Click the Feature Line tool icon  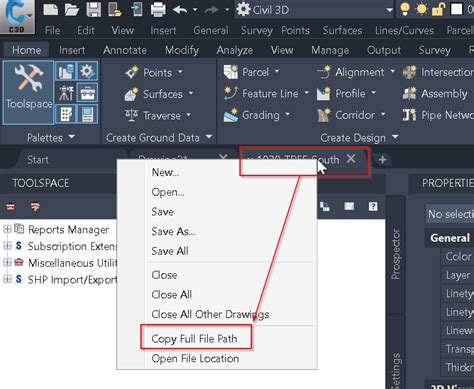click(231, 93)
